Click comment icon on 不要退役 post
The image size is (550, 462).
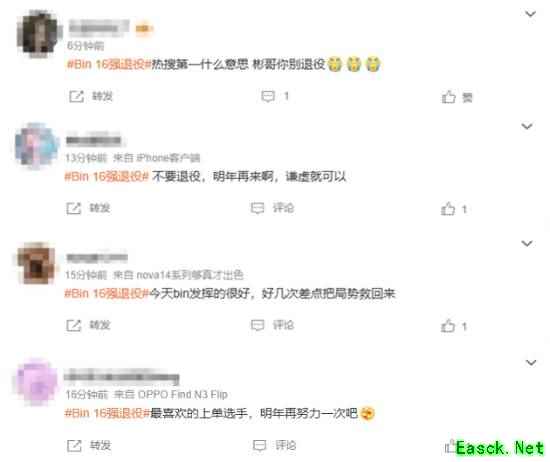(257, 208)
